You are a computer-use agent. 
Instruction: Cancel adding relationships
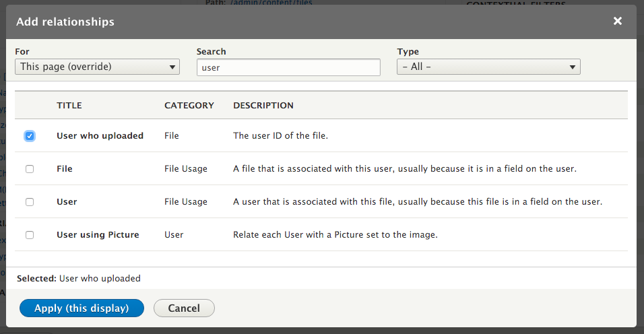(x=184, y=308)
